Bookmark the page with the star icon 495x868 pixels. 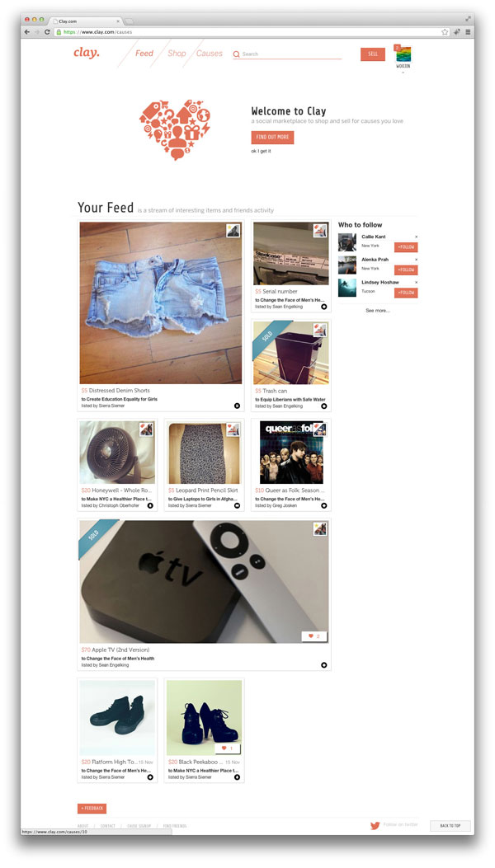(x=445, y=32)
